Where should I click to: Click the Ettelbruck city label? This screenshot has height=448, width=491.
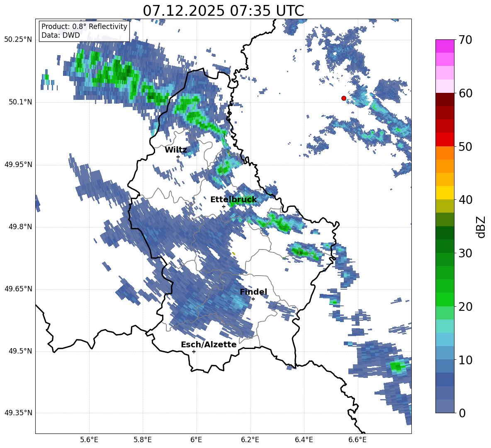click(233, 200)
